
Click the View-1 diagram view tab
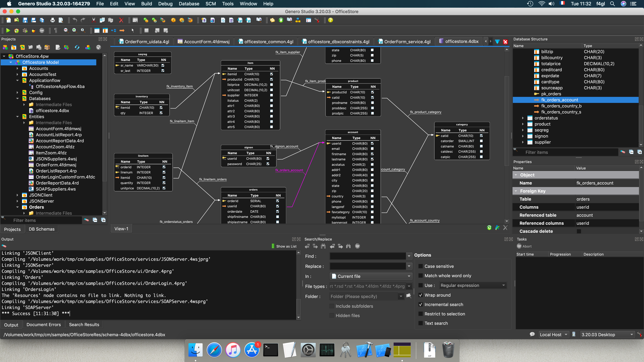pyautogui.click(x=121, y=229)
